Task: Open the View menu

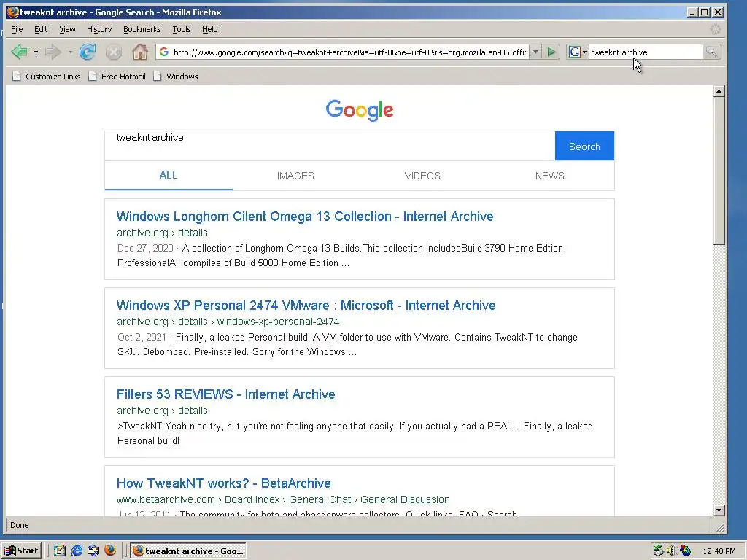Action: tap(67, 29)
